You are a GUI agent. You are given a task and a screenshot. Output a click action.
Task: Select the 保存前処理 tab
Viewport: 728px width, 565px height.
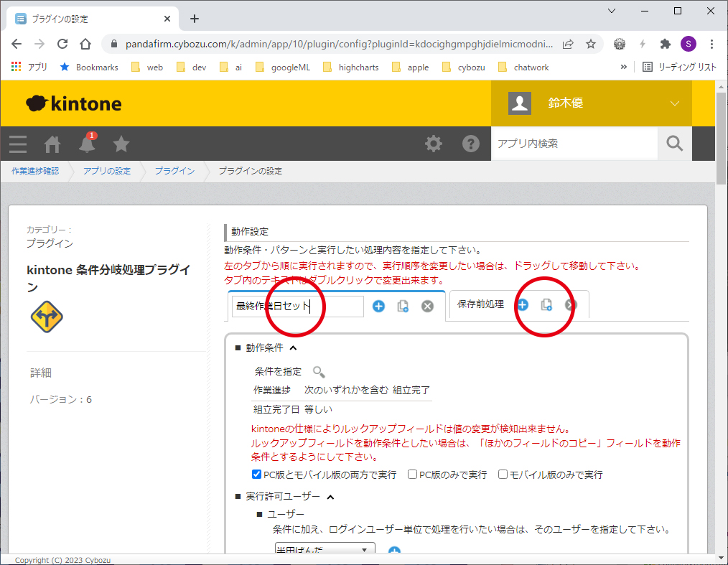point(480,304)
